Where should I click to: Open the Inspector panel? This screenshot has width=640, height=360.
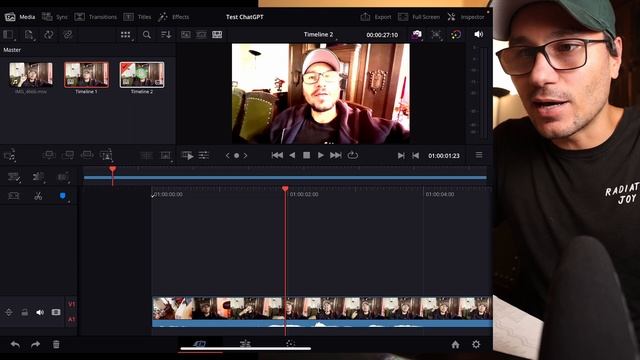coord(466,17)
